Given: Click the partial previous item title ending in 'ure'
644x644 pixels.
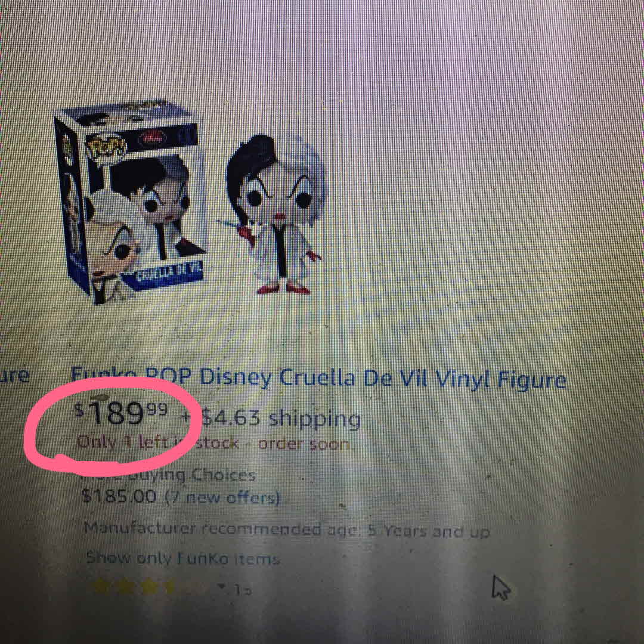Looking at the screenshot, I should 15,375.
